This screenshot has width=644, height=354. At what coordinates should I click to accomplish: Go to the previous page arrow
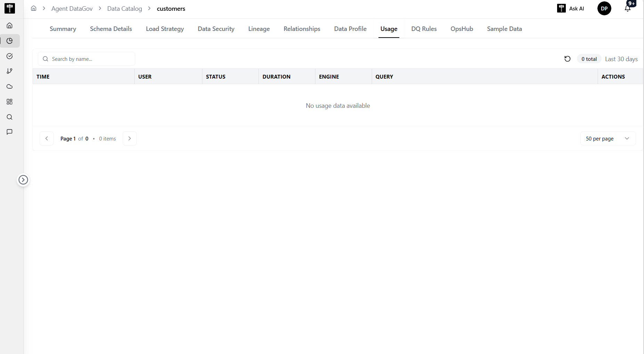tap(47, 138)
